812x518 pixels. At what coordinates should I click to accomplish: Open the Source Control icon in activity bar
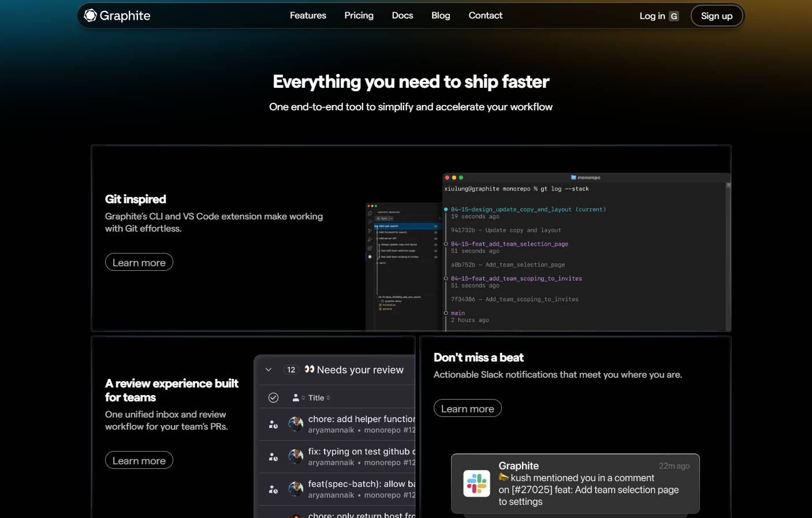click(x=370, y=230)
